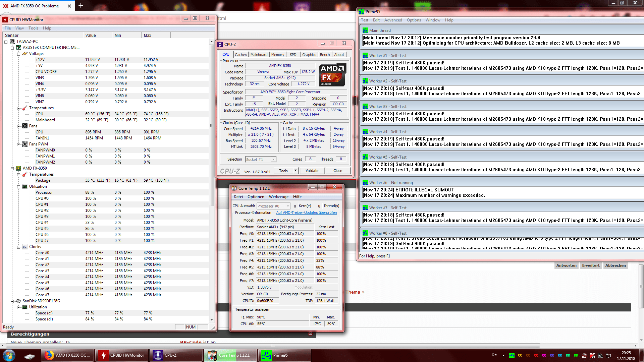
Task: Click the AMD driver update link
Action: pyautogui.click(x=306, y=213)
